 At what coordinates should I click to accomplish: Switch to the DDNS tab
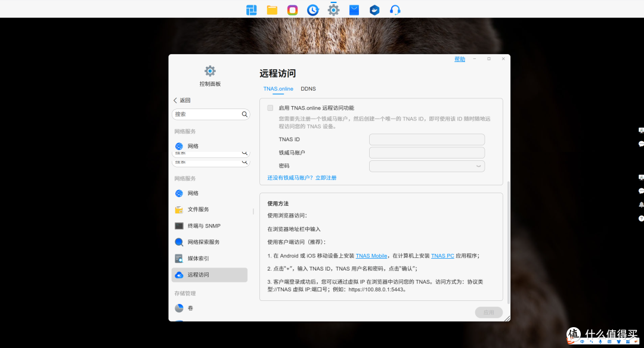tap(308, 89)
